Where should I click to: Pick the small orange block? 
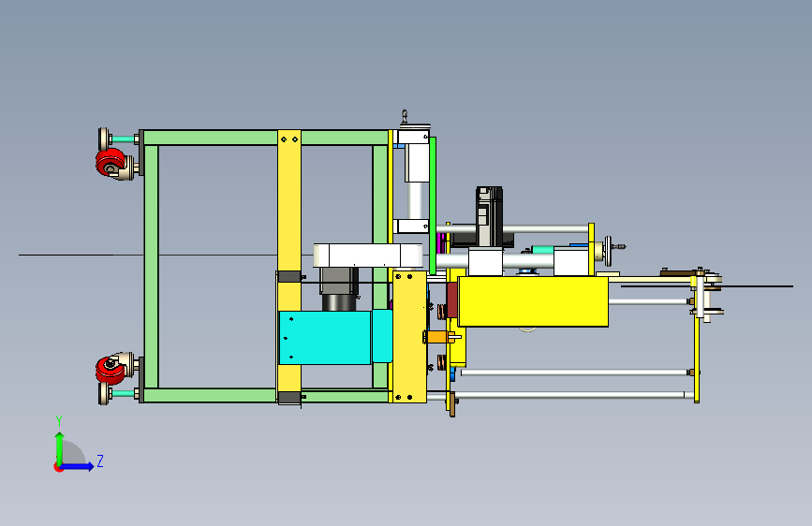pyautogui.click(x=437, y=338)
